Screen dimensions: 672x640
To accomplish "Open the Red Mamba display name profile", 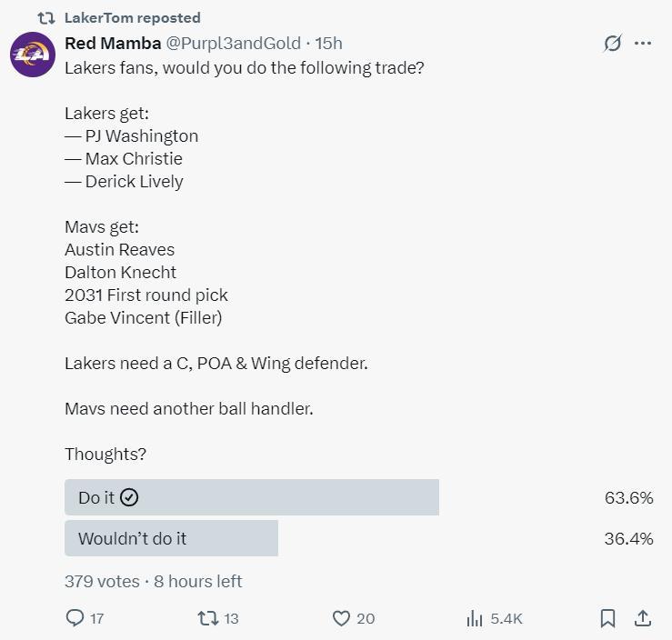I will (x=113, y=43).
